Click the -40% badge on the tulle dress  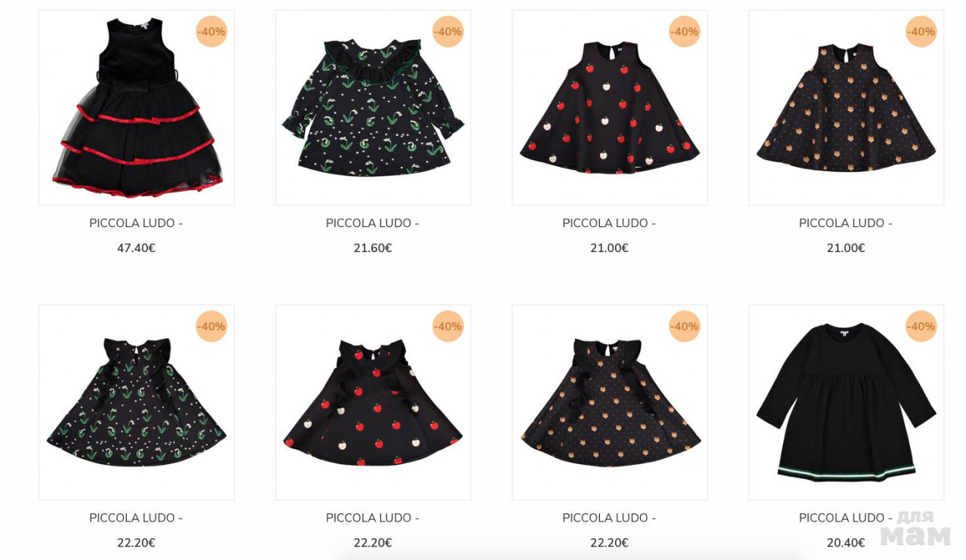click(211, 32)
